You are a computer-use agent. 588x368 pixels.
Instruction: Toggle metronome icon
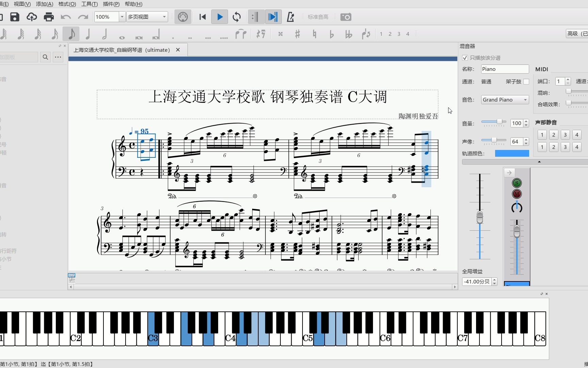coord(290,17)
